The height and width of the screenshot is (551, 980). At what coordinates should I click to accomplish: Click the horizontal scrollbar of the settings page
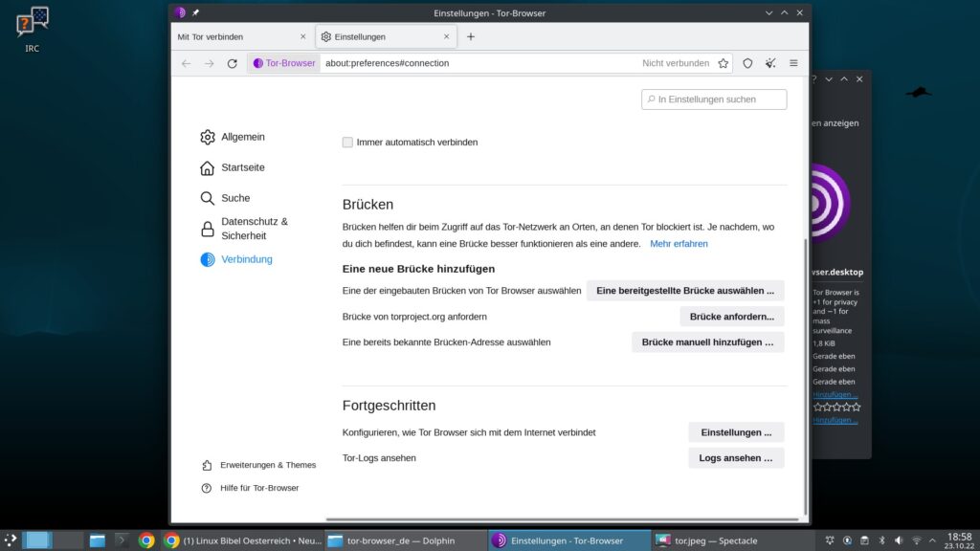click(563, 519)
